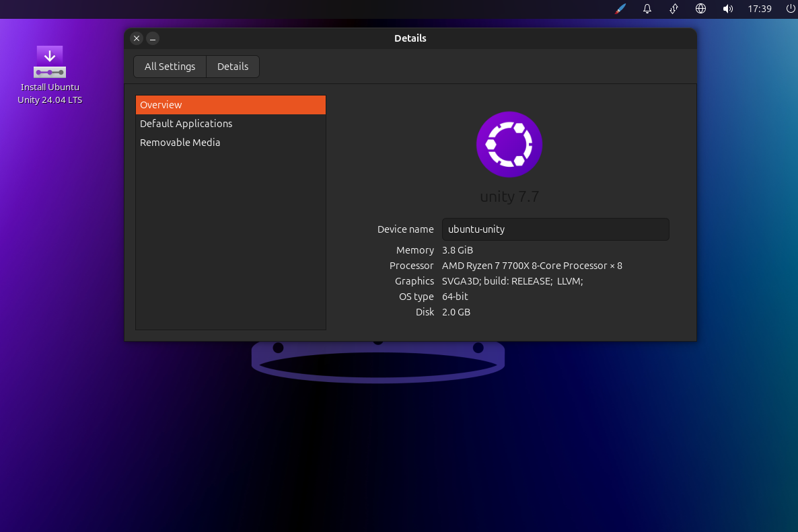
Task: Close the Details window
Action: click(137, 38)
